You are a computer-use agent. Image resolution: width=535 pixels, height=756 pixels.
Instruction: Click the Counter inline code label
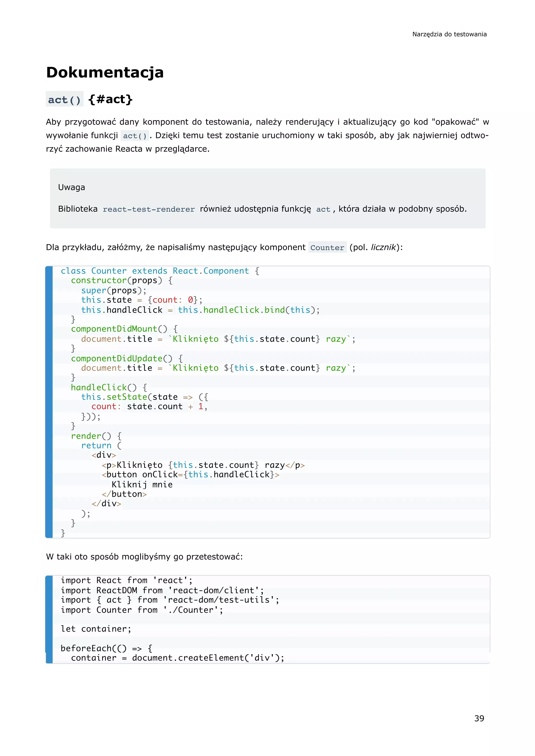pyautogui.click(x=327, y=248)
